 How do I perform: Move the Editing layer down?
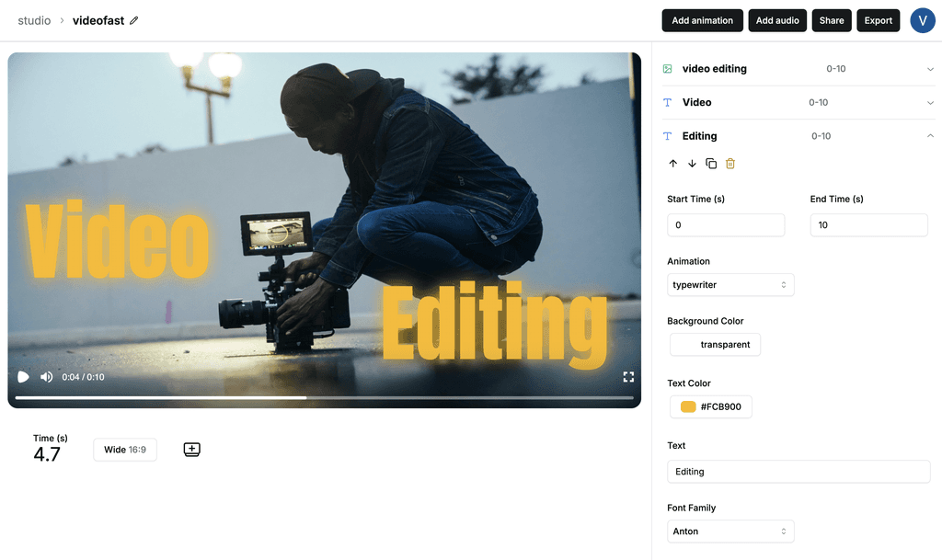(692, 163)
